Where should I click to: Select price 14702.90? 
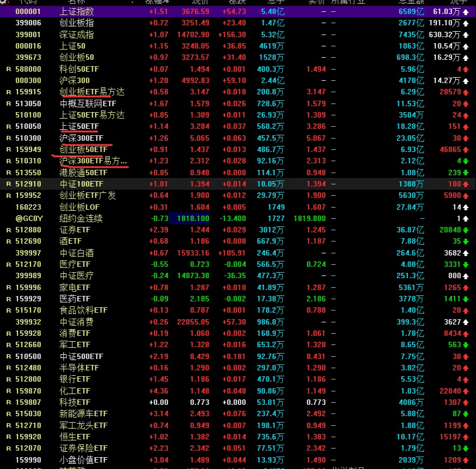[x=193, y=35]
